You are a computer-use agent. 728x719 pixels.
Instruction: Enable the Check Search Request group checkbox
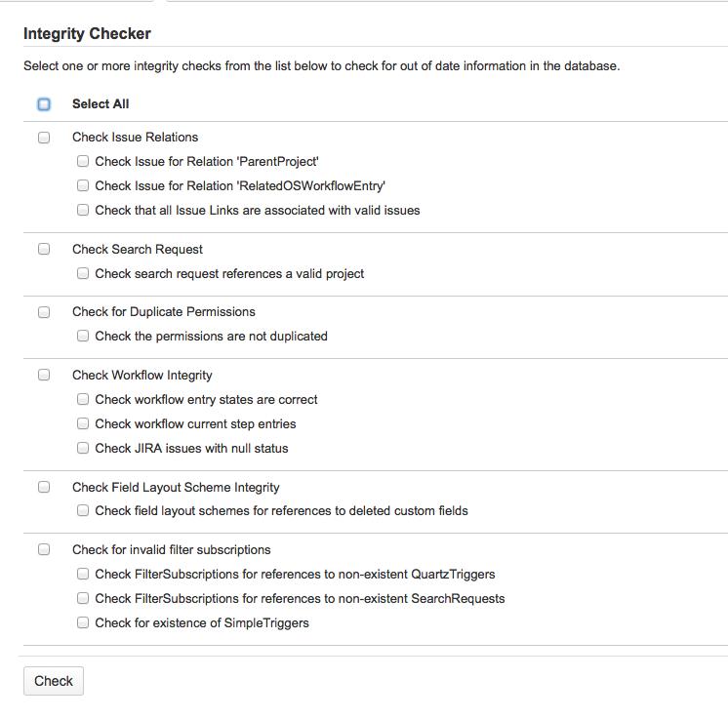44,249
